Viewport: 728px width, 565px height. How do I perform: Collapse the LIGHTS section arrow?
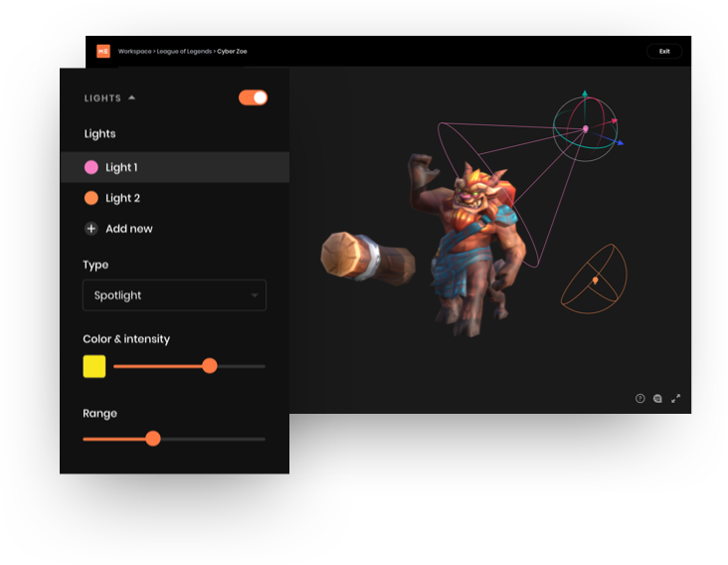click(132, 97)
